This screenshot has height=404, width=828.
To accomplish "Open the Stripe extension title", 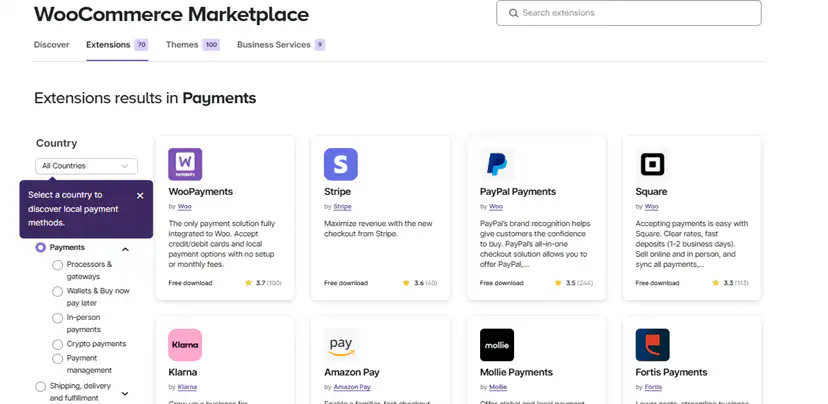I will click(x=337, y=192).
